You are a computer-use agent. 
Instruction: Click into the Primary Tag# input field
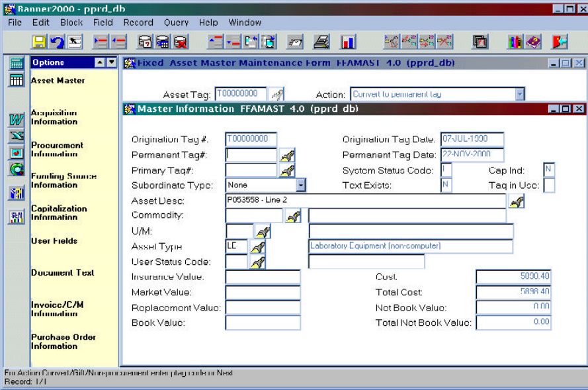point(251,170)
